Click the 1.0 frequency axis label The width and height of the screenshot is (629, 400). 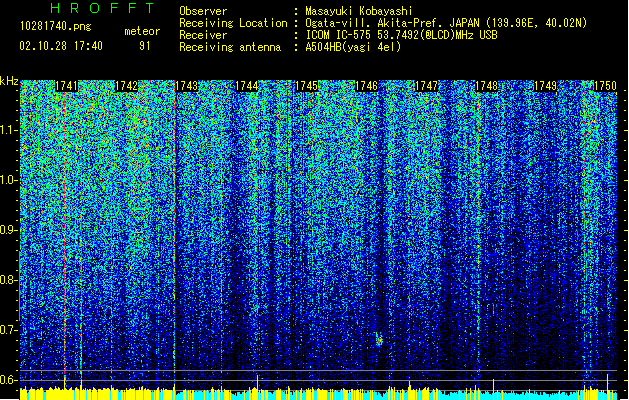(9, 180)
